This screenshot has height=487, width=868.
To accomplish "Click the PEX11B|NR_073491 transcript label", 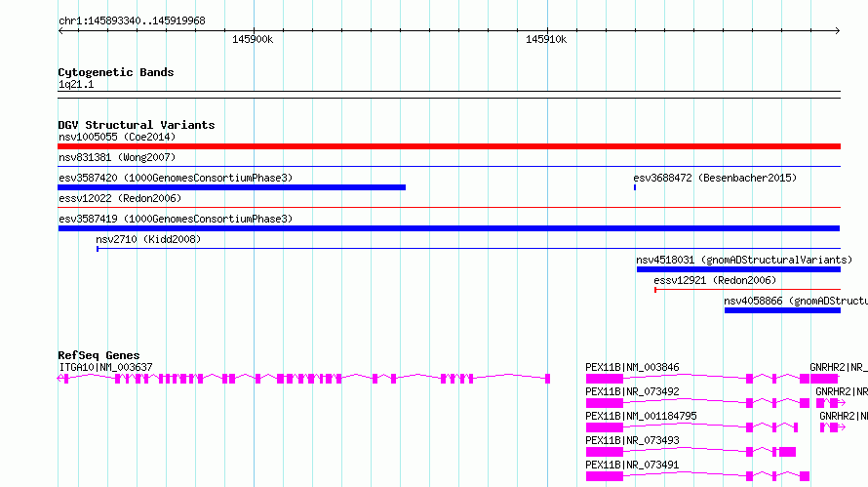I will tap(632, 465).
